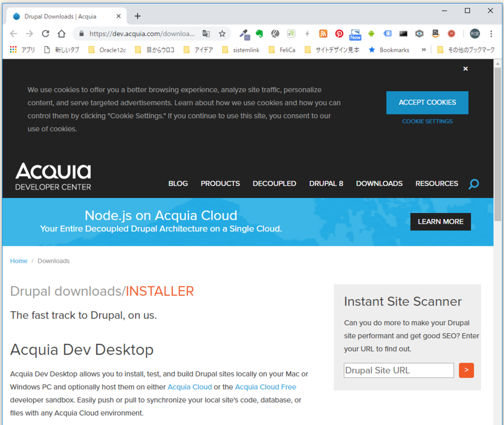Open COOKIE SETTINGS
The width and height of the screenshot is (504, 425).
point(427,121)
